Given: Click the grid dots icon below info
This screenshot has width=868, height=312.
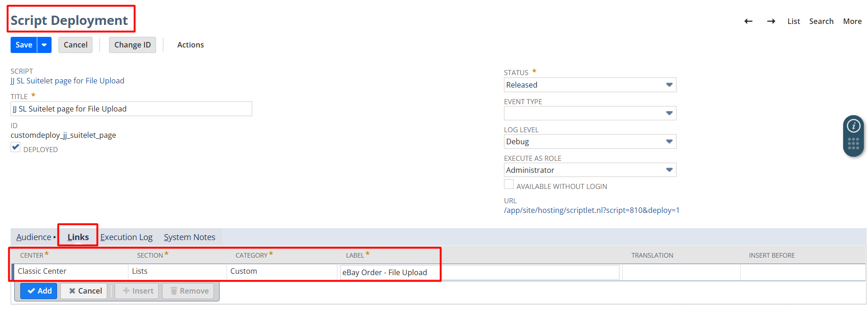Looking at the screenshot, I should click(x=853, y=144).
